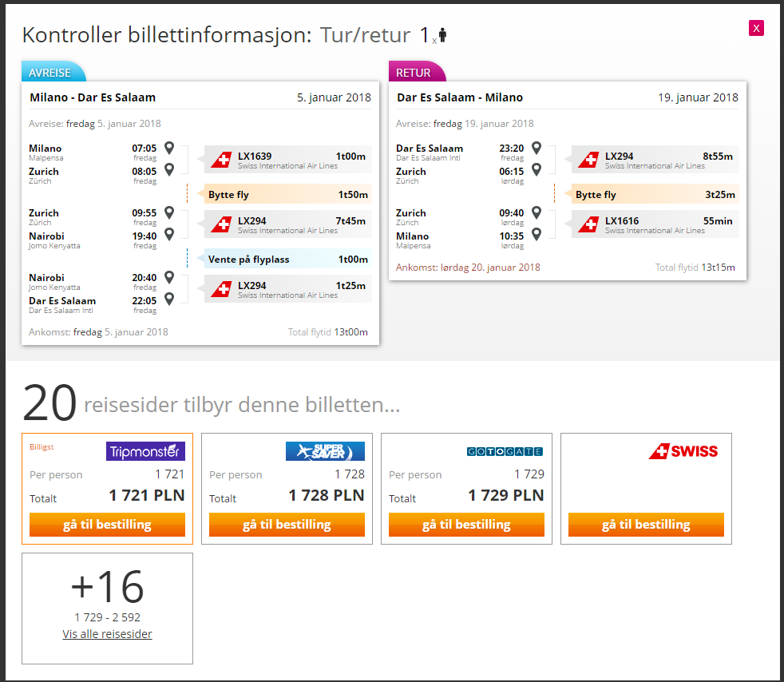Image resolution: width=784 pixels, height=682 pixels.
Task: Click location pin for Zurich 06:15 arrival
Action: point(537,170)
